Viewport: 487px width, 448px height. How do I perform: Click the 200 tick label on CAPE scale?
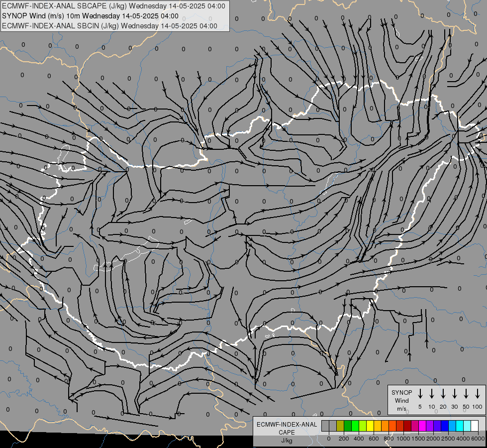(x=344, y=439)
